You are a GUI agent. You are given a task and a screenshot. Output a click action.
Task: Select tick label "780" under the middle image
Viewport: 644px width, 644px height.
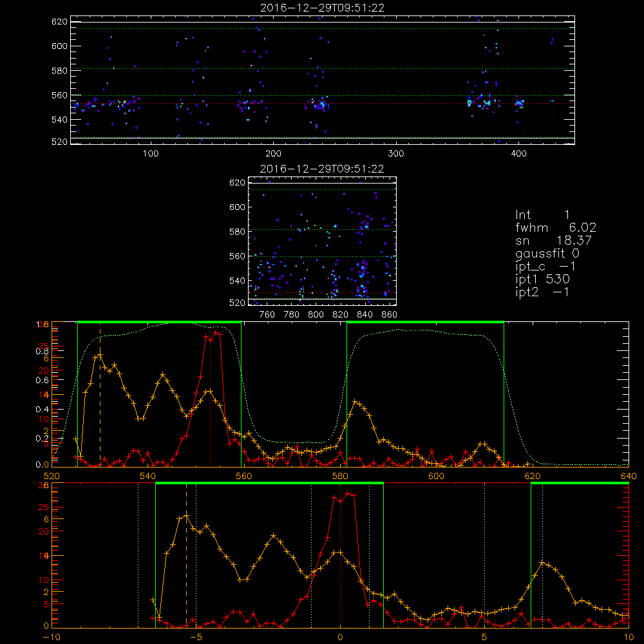292,315
